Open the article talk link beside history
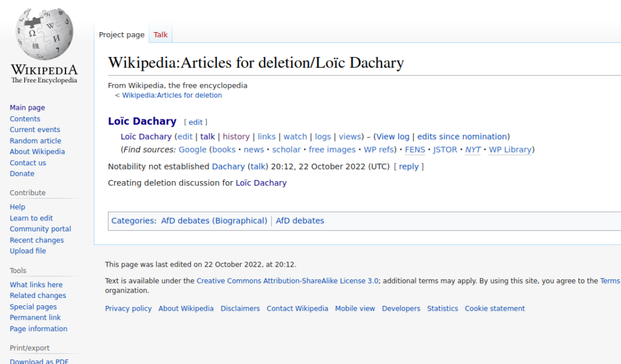Viewport: 621px width, 364px height. tap(207, 136)
